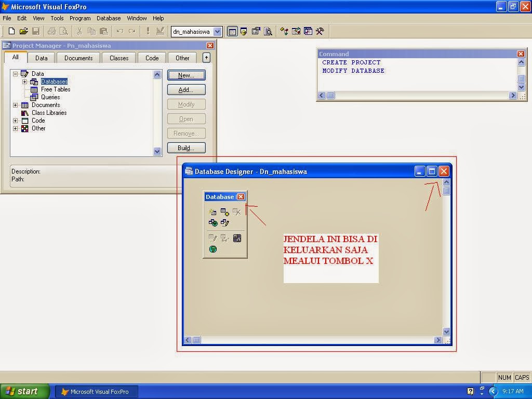
Task: Open the dn_mahasiswa project dropdown
Action: [x=217, y=31]
